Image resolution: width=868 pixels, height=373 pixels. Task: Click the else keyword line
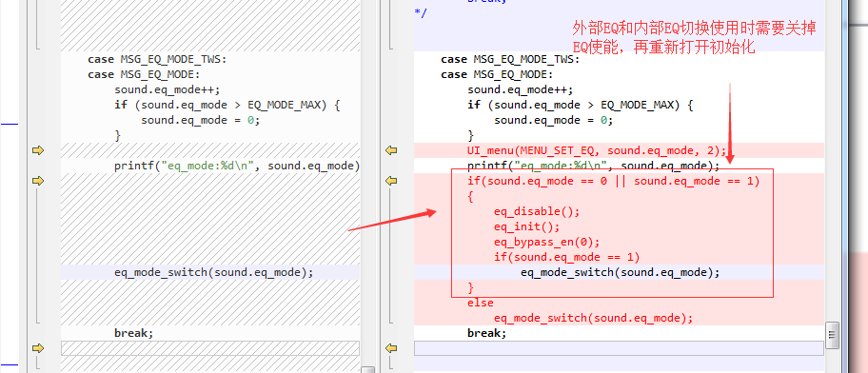coord(481,303)
